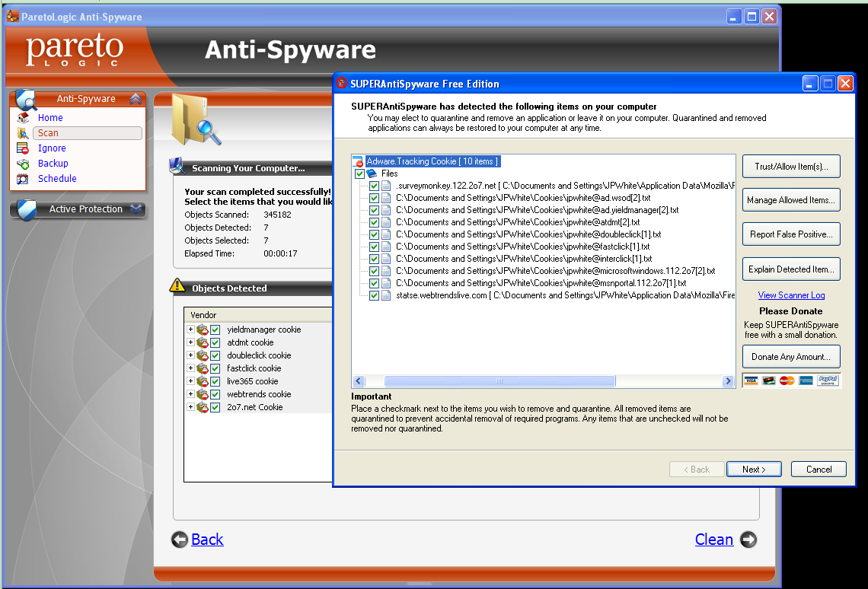Screen dimensions: 868x589
Task: Click the Ignore icon in sidebar
Action: (23, 148)
